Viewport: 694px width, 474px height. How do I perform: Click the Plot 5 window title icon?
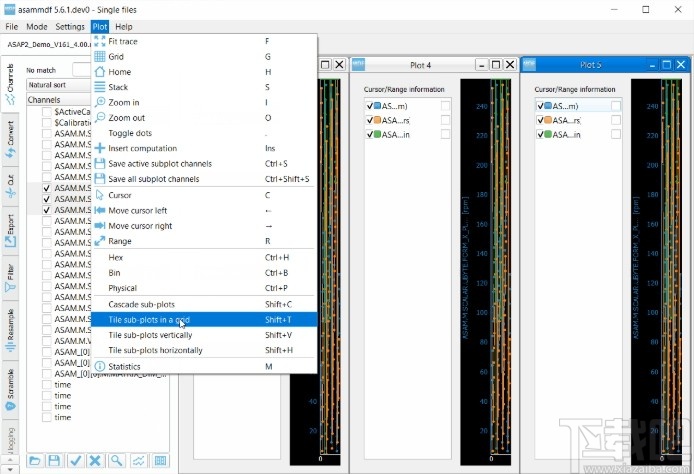pos(529,65)
